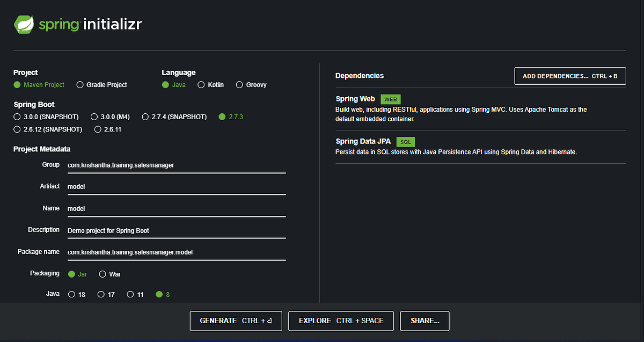Click the Generate button
The image size is (644, 342).
[x=236, y=321]
